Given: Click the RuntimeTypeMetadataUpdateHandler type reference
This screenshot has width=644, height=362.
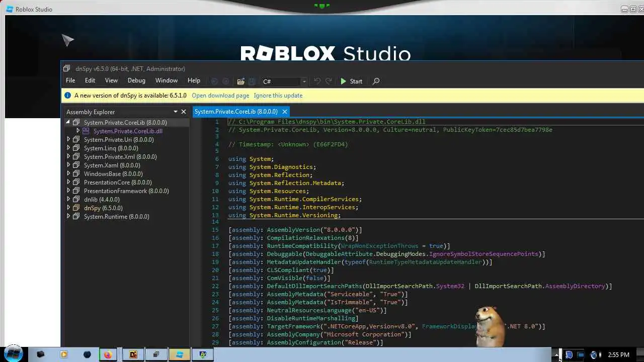Looking at the screenshot, I should (x=426, y=262).
